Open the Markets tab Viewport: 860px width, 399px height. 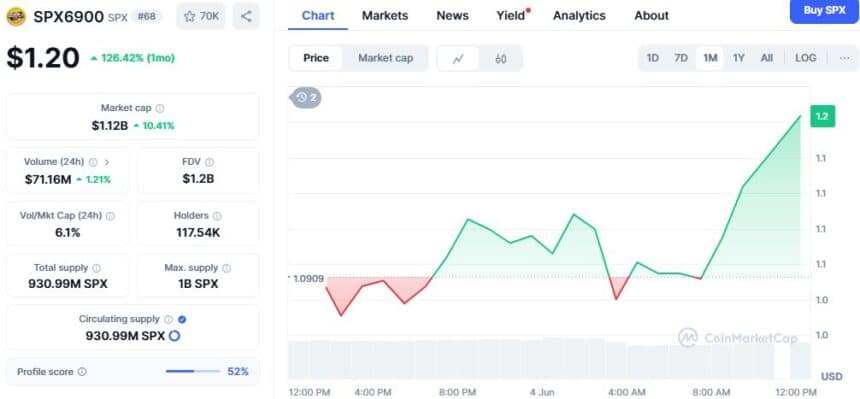pyautogui.click(x=385, y=16)
